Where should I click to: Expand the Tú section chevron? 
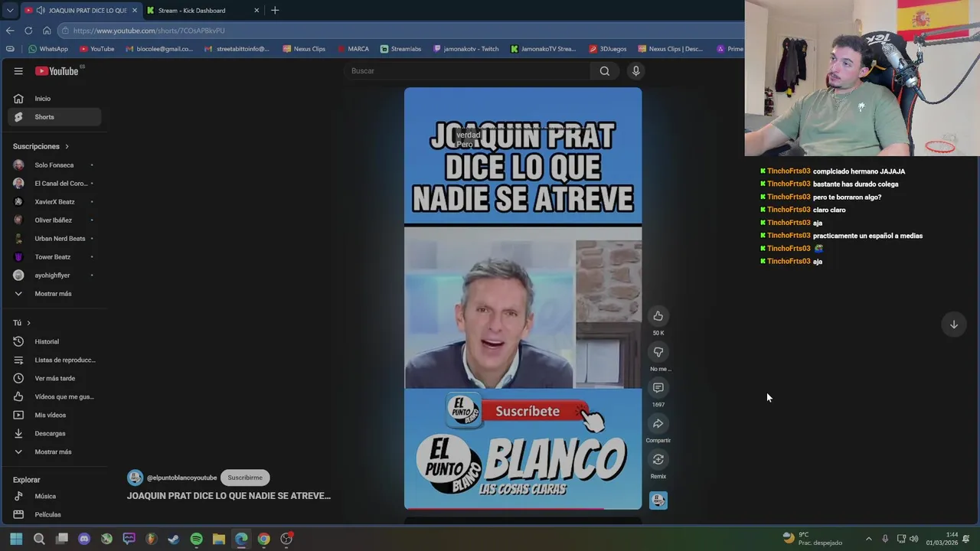point(28,323)
